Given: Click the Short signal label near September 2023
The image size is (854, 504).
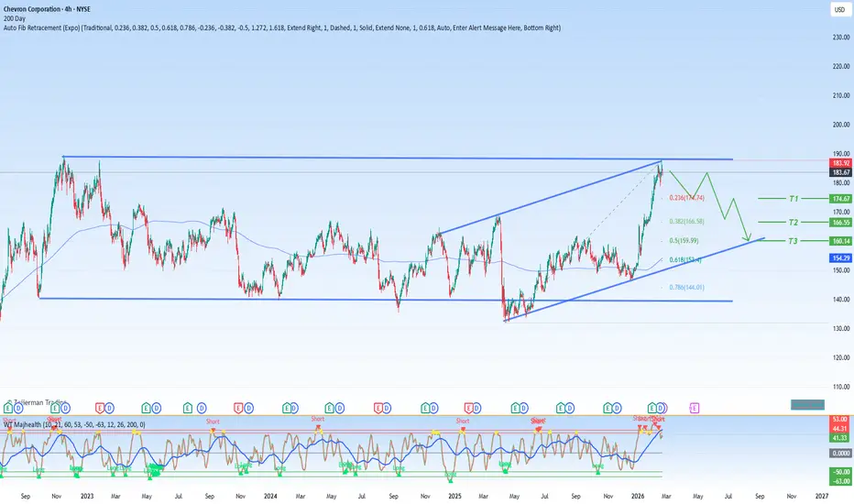Looking at the screenshot, I should tap(213, 422).
